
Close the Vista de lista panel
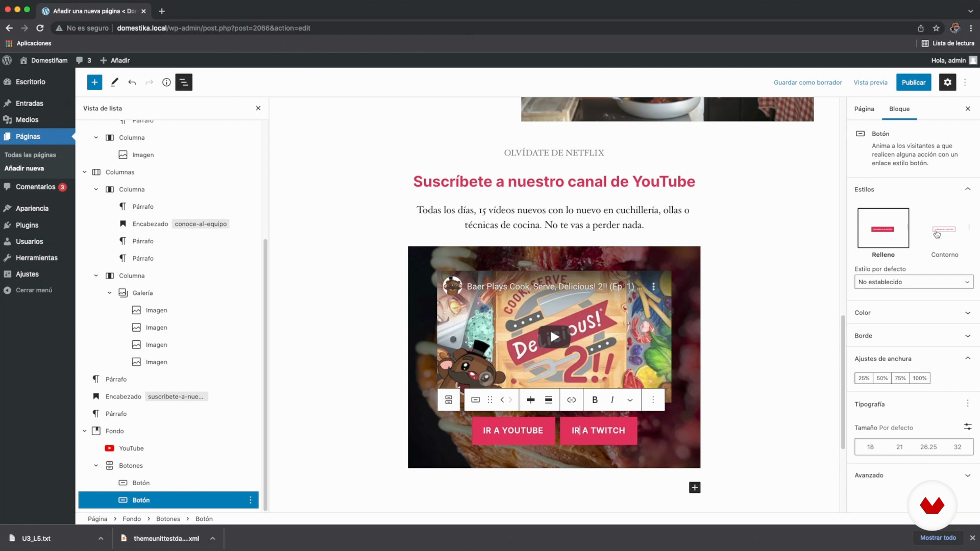coord(258,108)
